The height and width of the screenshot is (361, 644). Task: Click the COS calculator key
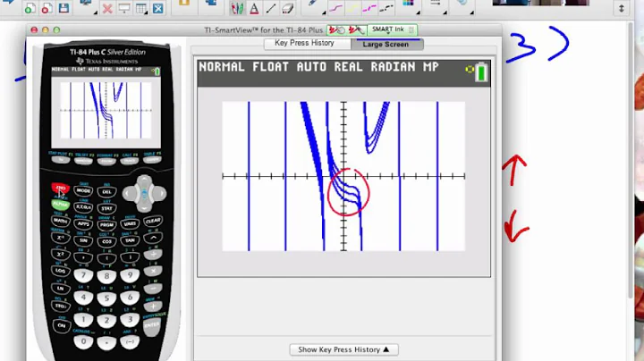click(106, 241)
